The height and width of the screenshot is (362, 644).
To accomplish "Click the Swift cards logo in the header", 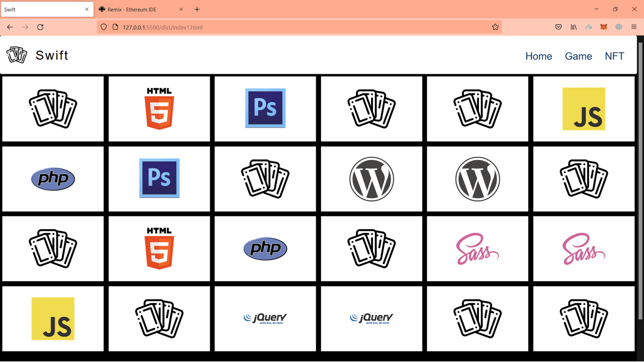I will point(17,55).
